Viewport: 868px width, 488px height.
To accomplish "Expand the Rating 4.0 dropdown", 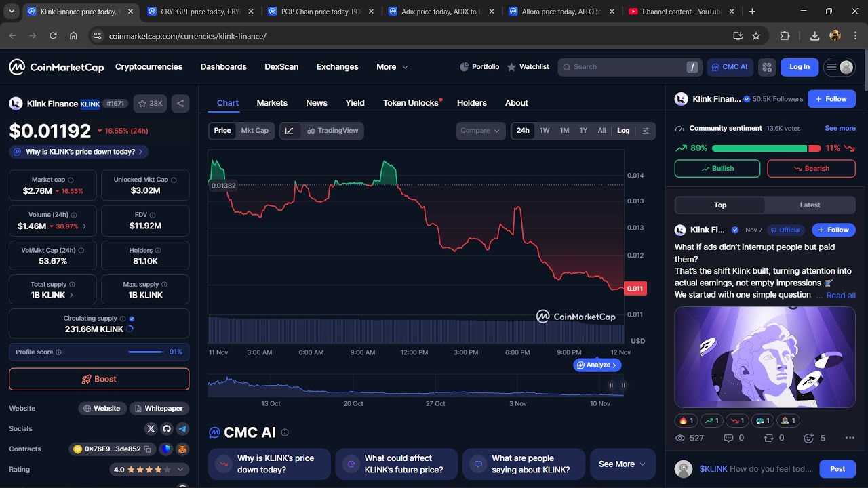I will [180, 469].
